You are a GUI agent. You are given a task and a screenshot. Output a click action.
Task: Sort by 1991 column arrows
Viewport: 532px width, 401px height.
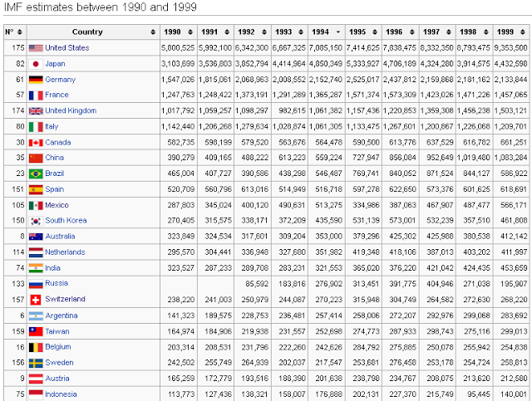tap(227, 32)
